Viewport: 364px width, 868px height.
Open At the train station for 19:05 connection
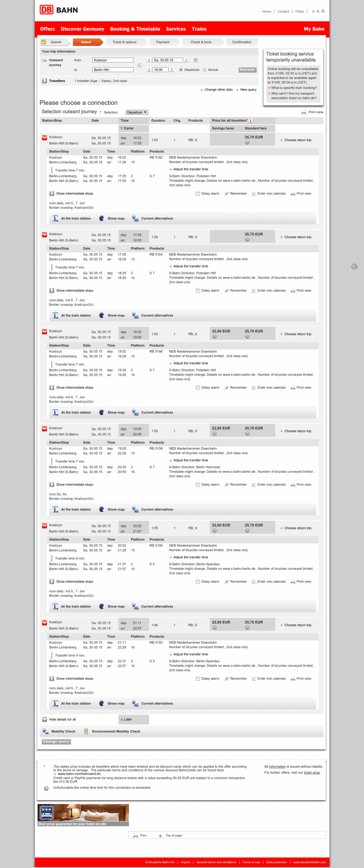[72, 509]
